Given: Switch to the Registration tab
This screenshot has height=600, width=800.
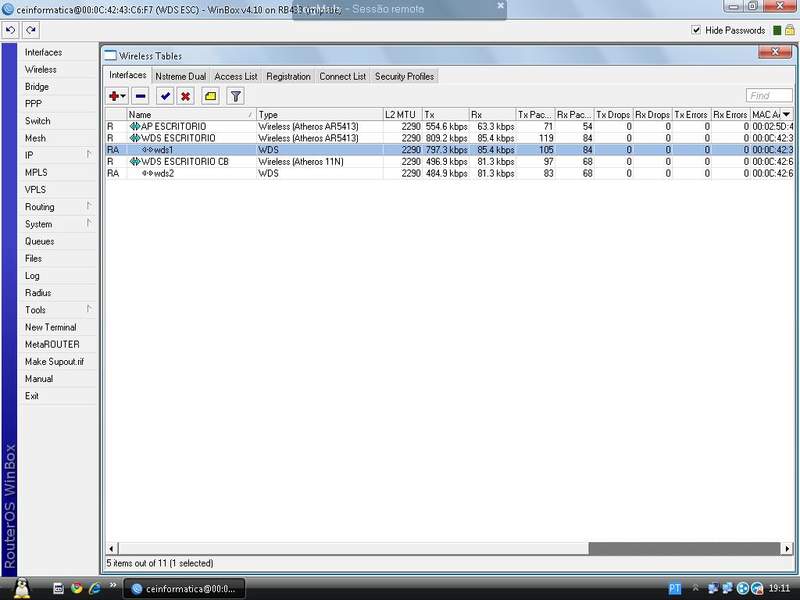Looking at the screenshot, I should click(288, 77).
